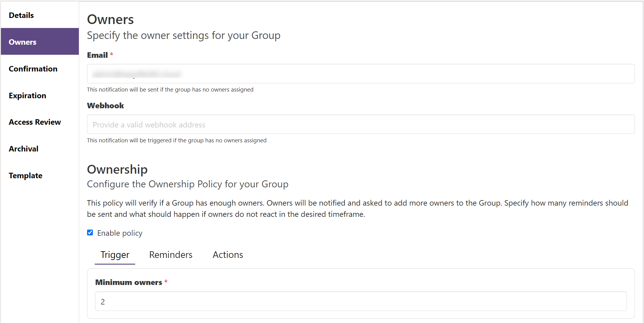Select Owners in the navigation sidebar
This screenshot has height=323, width=644.
tap(22, 42)
